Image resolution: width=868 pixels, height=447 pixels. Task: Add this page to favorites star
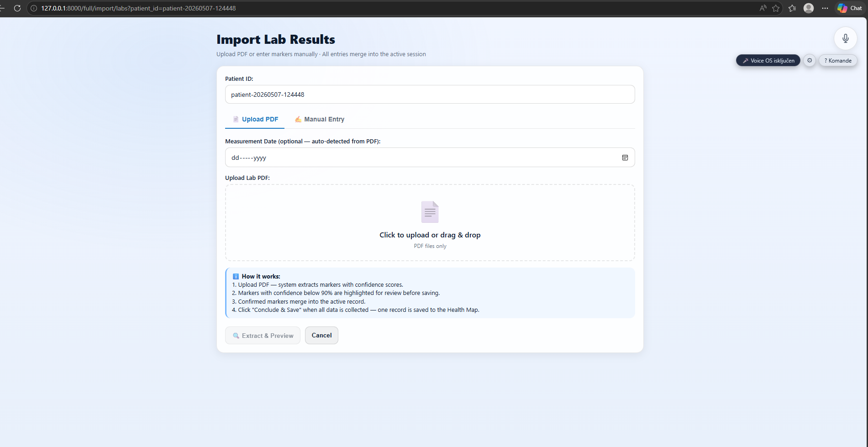point(776,8)
